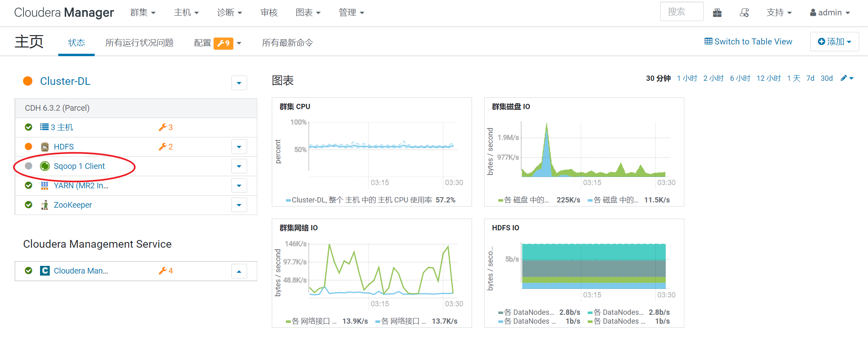Click the Cloudera Management Service C icon
This screenshot has width=868, height=358.
click(45, 271)
